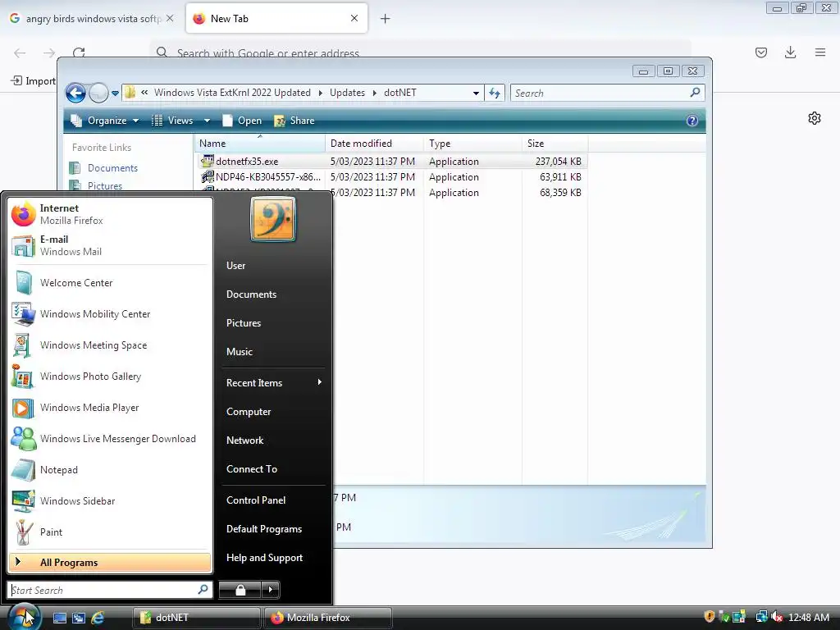The height and width of the screenshot is (630, 840).
Task: Open Firefox downloads panel
Action: click(790, 52)
